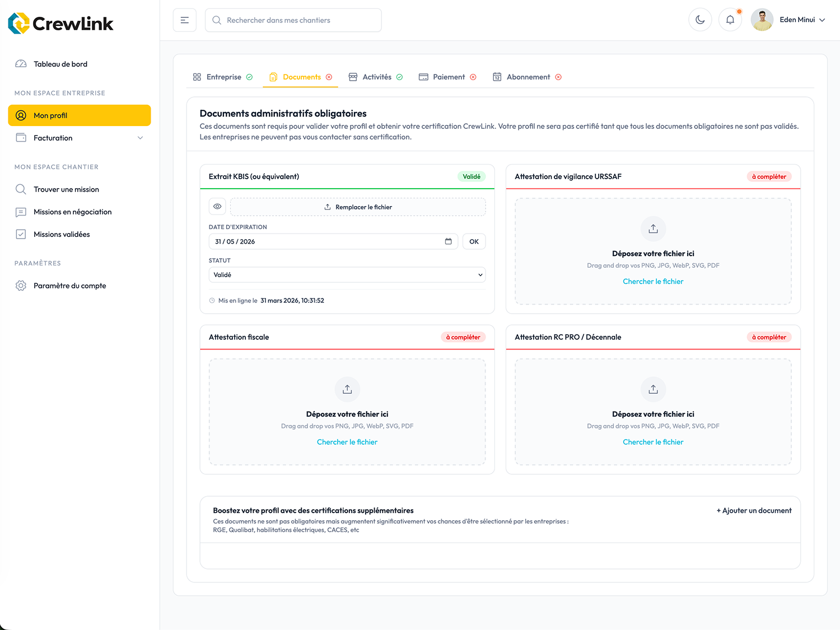Preview KBIS file with eye icon

217,207
